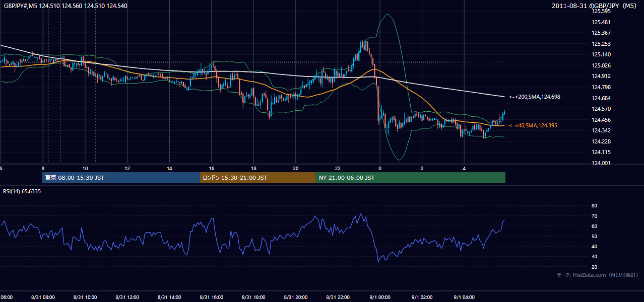Viewport: 644px width, 302px height.
Task: Click RSI scale value 50
Action: 594,236
